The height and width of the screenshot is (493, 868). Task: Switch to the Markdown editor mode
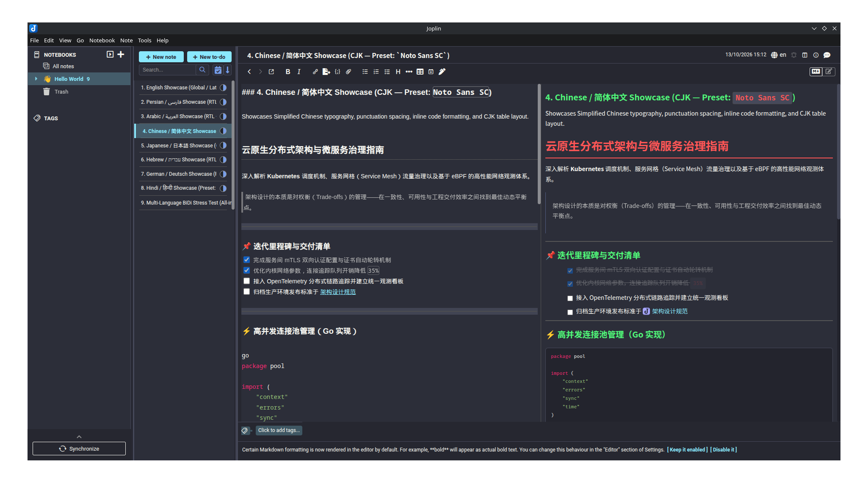tap(816, 72)
